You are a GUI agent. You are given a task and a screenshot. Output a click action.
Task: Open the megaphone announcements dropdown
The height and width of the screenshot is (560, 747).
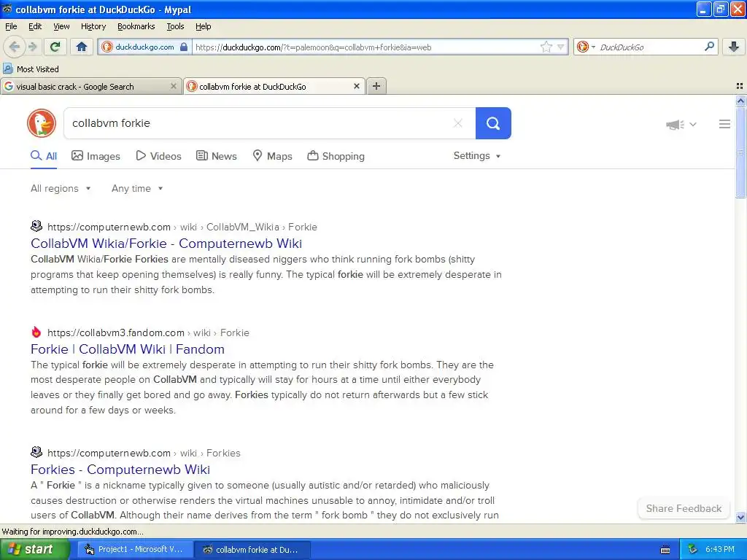(681, 124)
